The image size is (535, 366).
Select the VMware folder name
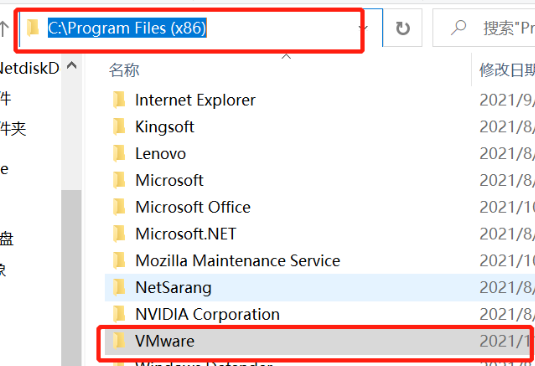(164, 341)
